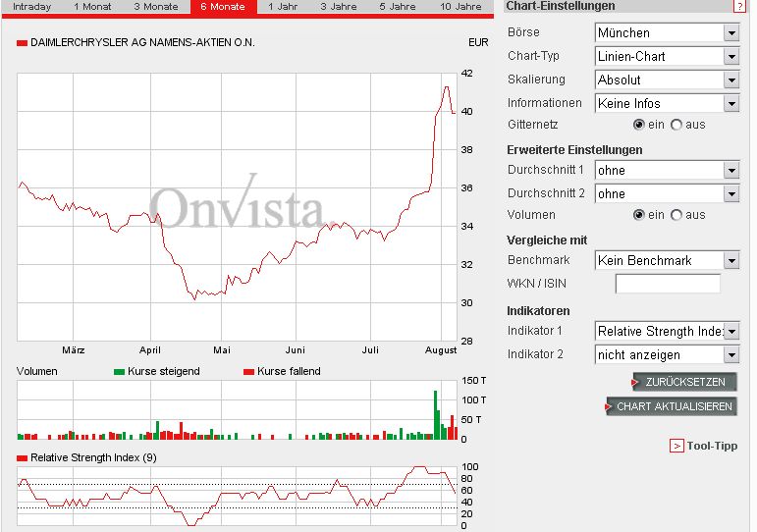Select the 3 Monate time range tab
This screenshot has height=532, width=757.
click(156, 7)
